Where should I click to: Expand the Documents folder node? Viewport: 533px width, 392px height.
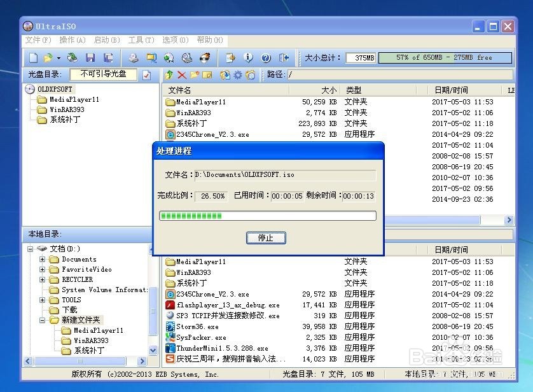tap(42, 260)
